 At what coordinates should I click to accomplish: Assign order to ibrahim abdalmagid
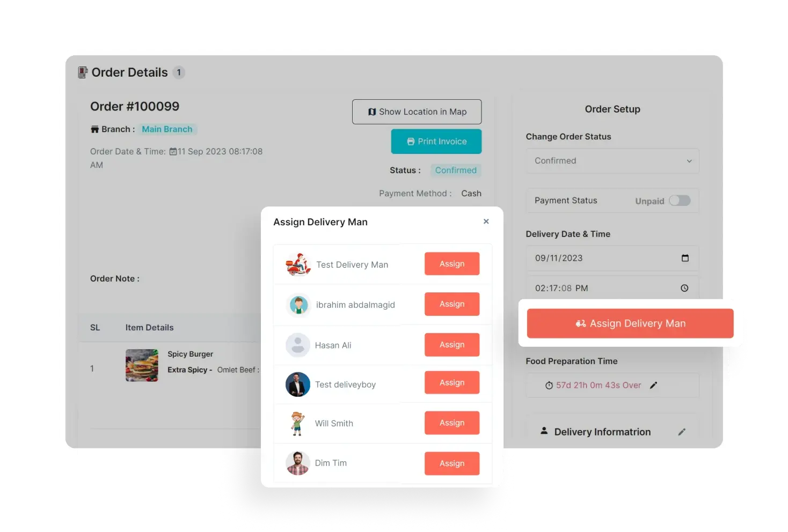[x=452, y=304]
